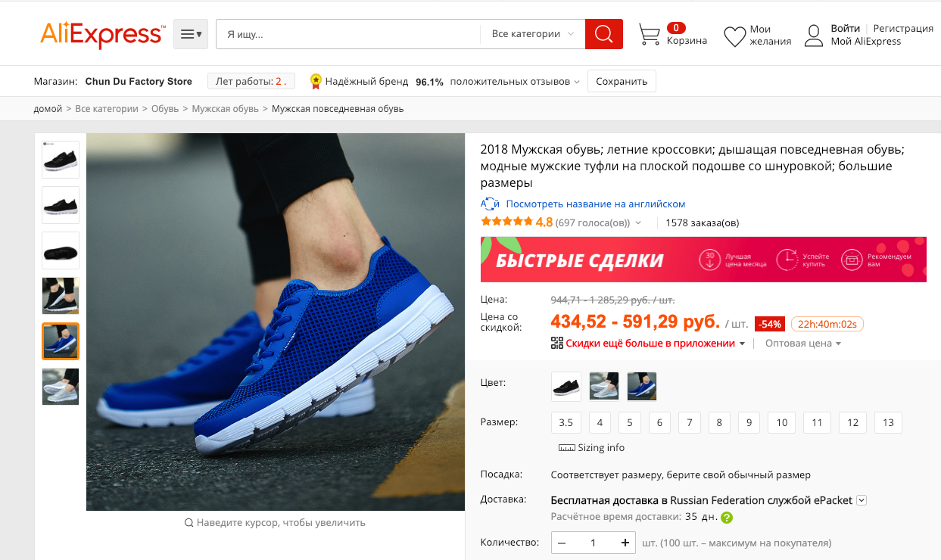
Task: Click the 'Рекомендуем вам' banner icon
Action: [x=852, y=260]
